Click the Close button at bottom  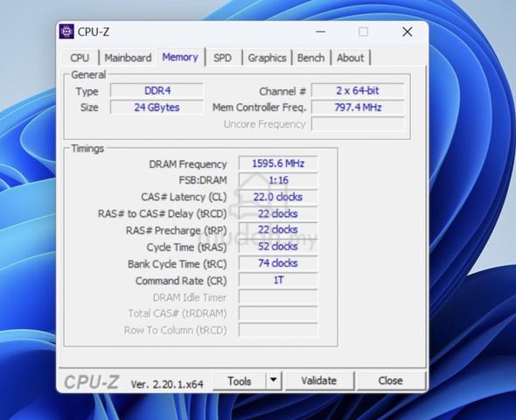pyautogui.click(x=391, y=381)
